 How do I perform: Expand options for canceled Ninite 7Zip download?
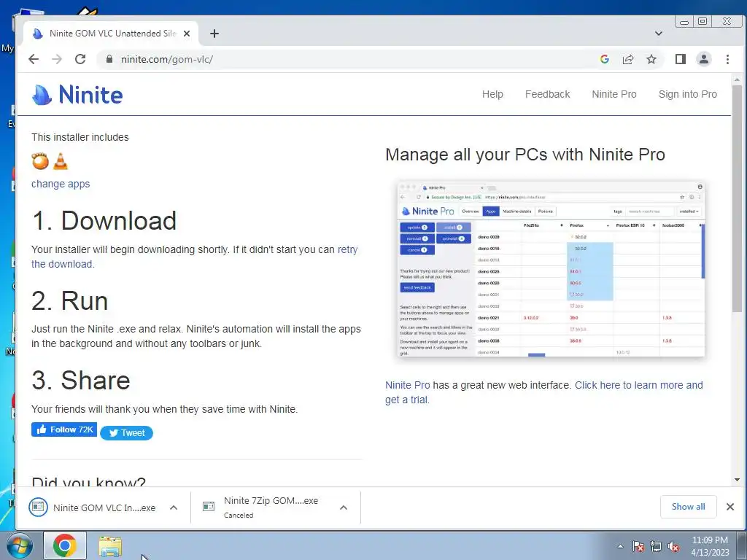pyautogui.click(x=344, y=507)
